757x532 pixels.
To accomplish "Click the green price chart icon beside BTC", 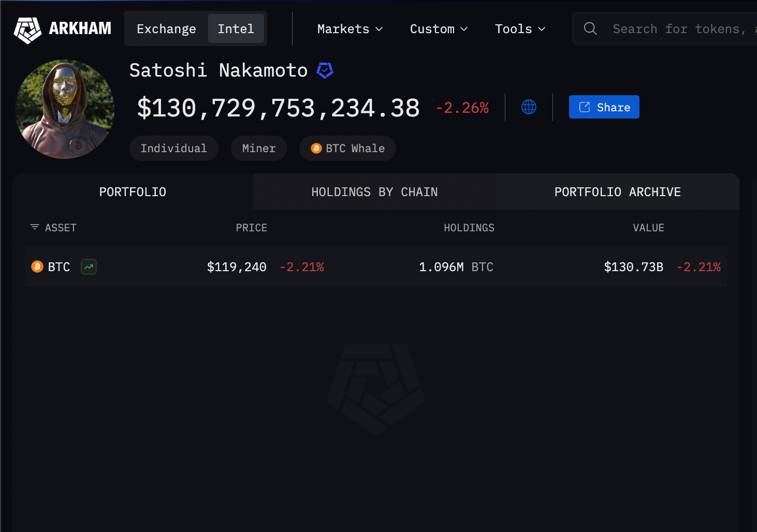I will (x=88, y=267).
